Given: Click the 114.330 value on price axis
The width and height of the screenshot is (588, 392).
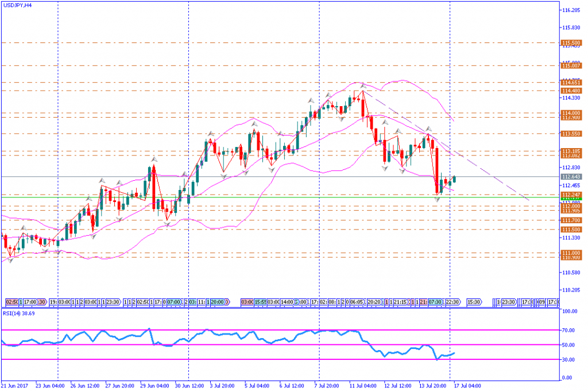Looking at the screenshot, I should [571, 98].
